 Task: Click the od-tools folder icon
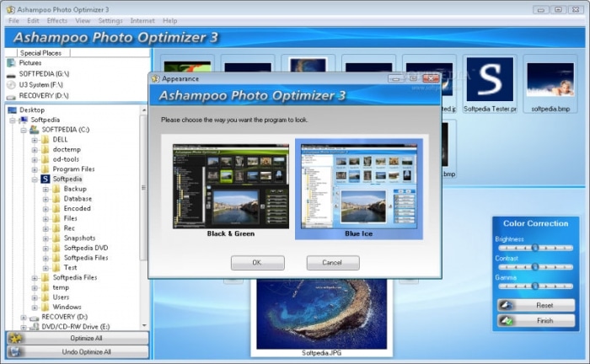click(x=46, y=159)
